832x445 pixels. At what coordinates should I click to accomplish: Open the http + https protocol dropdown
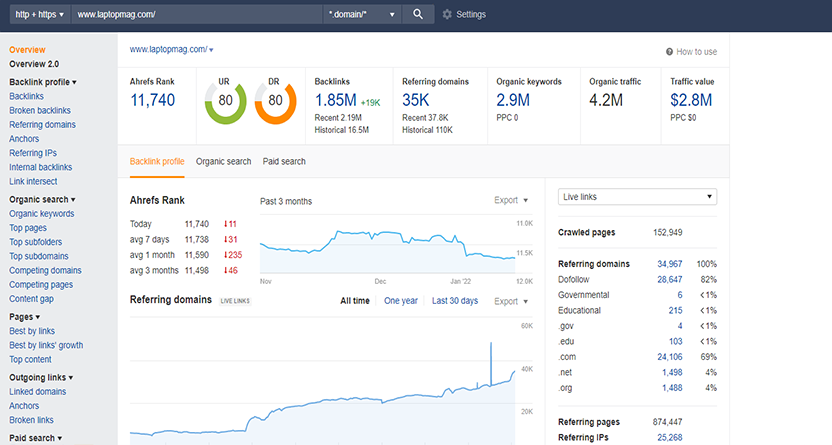[x=39, y=14]
